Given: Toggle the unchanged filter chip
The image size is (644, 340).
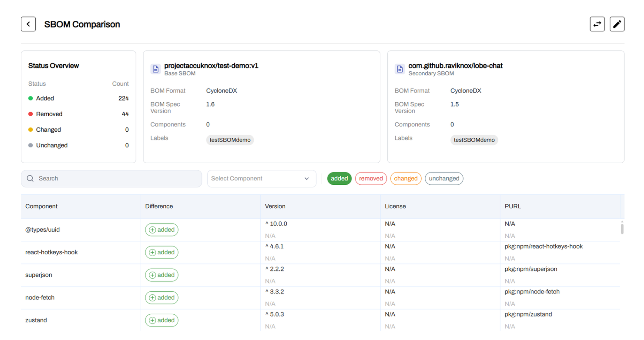Looking at the screenshot, I should [x=444, y=178].
